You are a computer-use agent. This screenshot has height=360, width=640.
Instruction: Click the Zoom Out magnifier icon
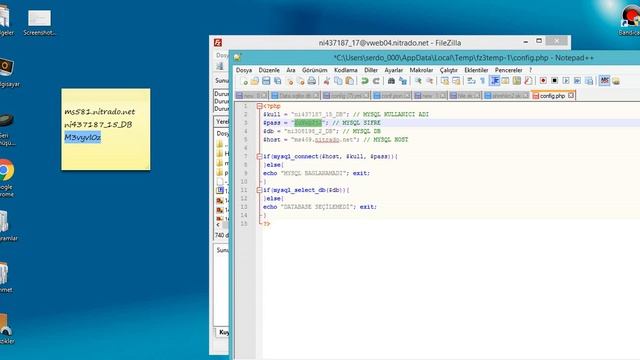pos(430,81)
